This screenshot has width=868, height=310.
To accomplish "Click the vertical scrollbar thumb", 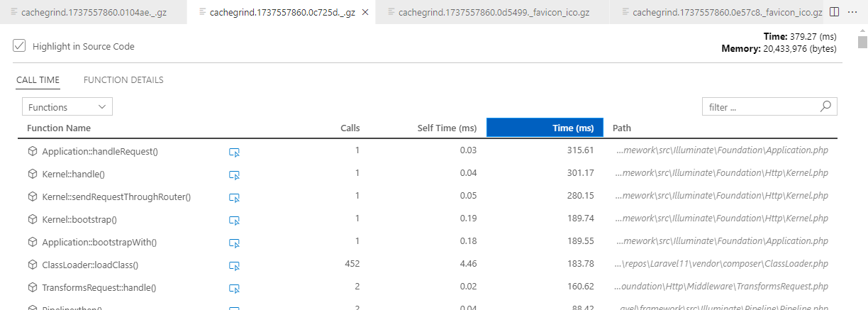I will coord(862,42).
